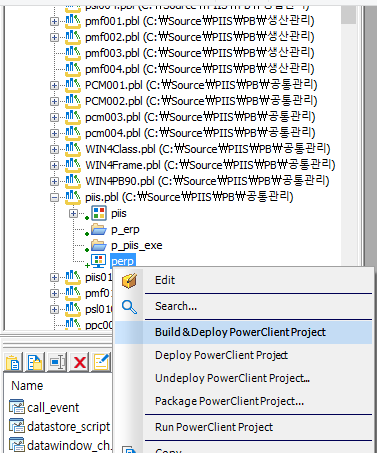Click the pmf004.pbl library icon
Viewport: 377px width, 453px height.
coord(73,69)
